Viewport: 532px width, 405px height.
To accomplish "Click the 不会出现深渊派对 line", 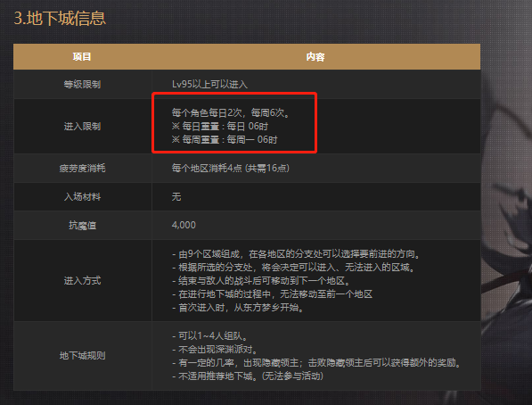I will [x=215, y=350].
